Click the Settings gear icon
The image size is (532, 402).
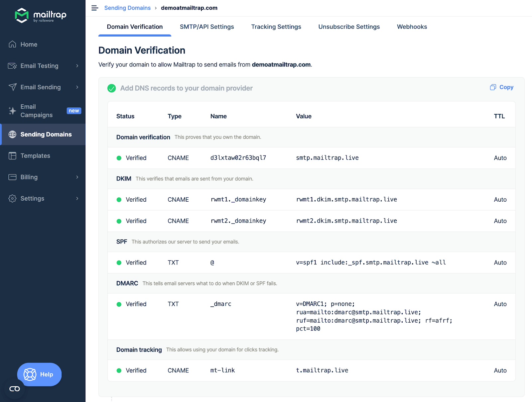(12, 198)
